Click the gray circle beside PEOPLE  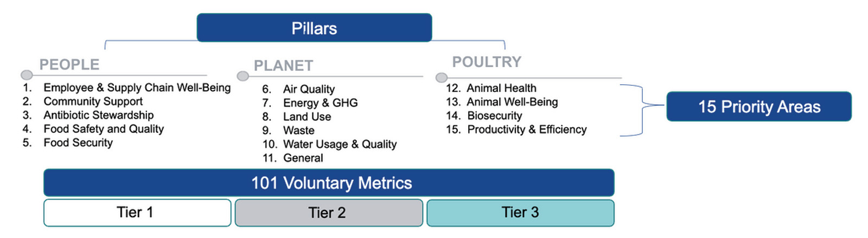click(27, 75)
